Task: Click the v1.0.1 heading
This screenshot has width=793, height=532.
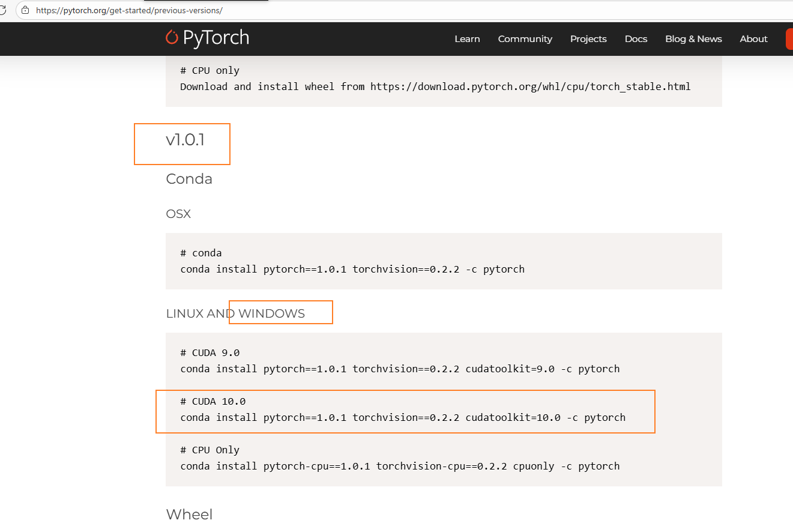Action: (185, 140)
